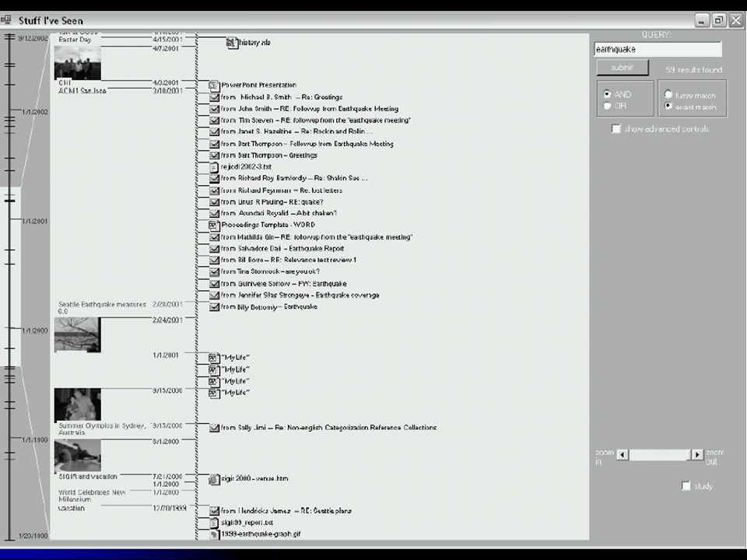Click mail icon from Richard Roy Bamfordly
Viewport: 747px width, 560px height.
tap(215, 179)
